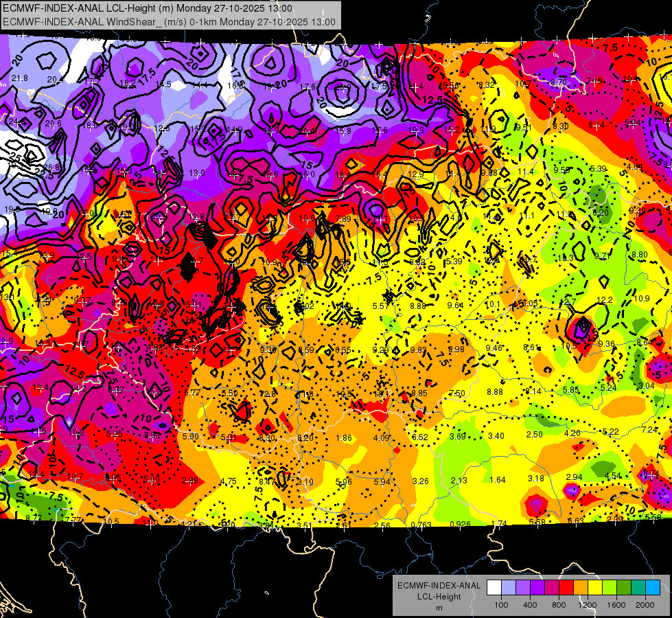Select the shear value 2.50

click(x=535, y=435)
